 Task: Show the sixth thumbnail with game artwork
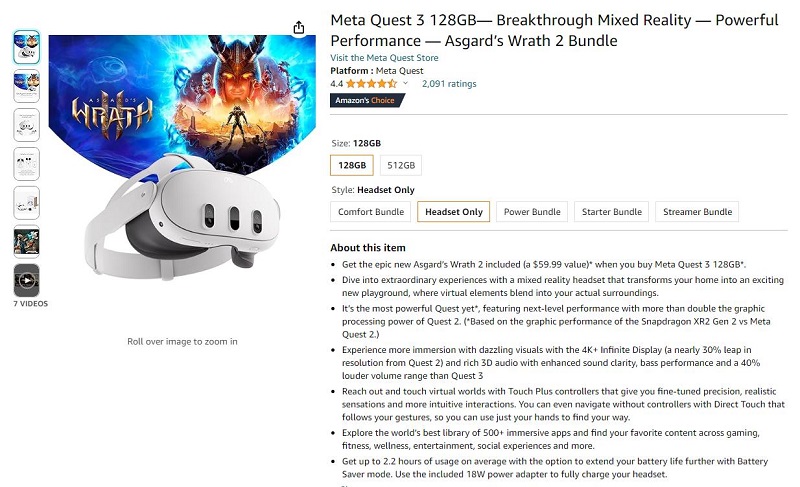27,241
